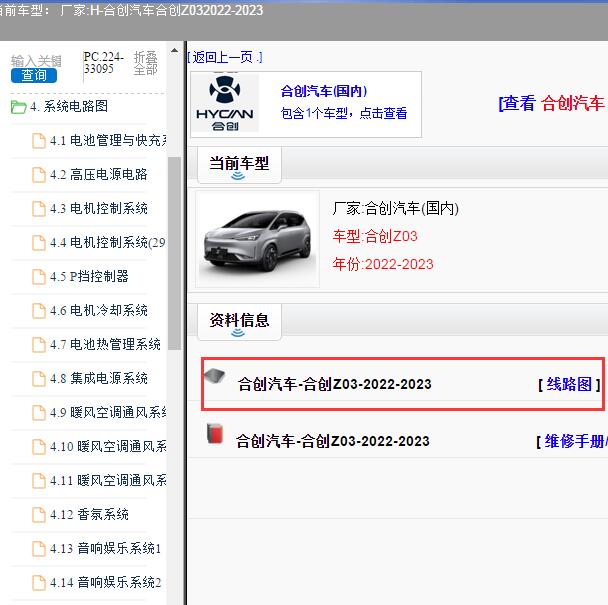The height and width of the screenshot is (605, 608).
Task: Click 包含1个车型，点击查看 link
Action: [x=344, y=113]
